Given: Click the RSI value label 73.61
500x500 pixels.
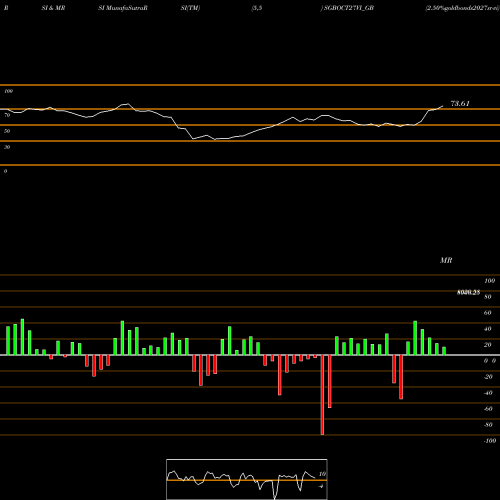Looking at the screenshot, I should coord(460,103).
